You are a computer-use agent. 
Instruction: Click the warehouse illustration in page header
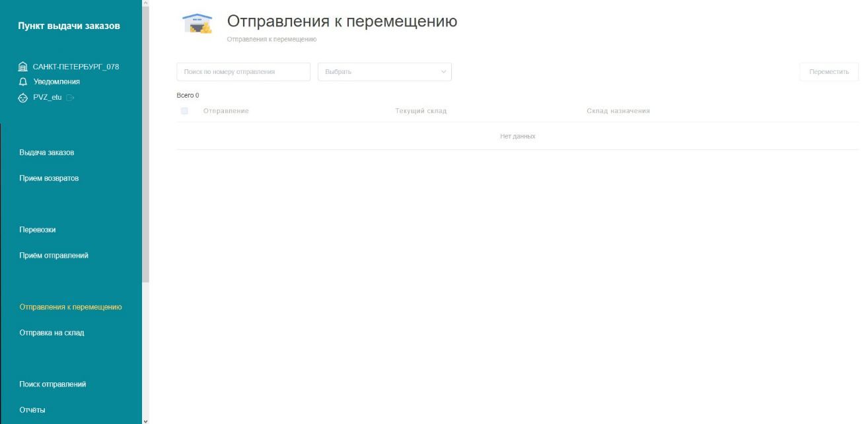[197, 24]
